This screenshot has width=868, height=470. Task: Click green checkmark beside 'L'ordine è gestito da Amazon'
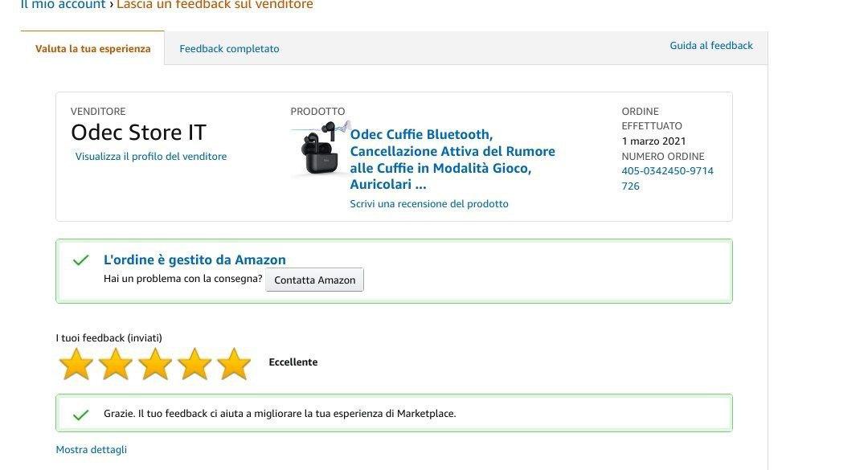click(x=80, y=260)
